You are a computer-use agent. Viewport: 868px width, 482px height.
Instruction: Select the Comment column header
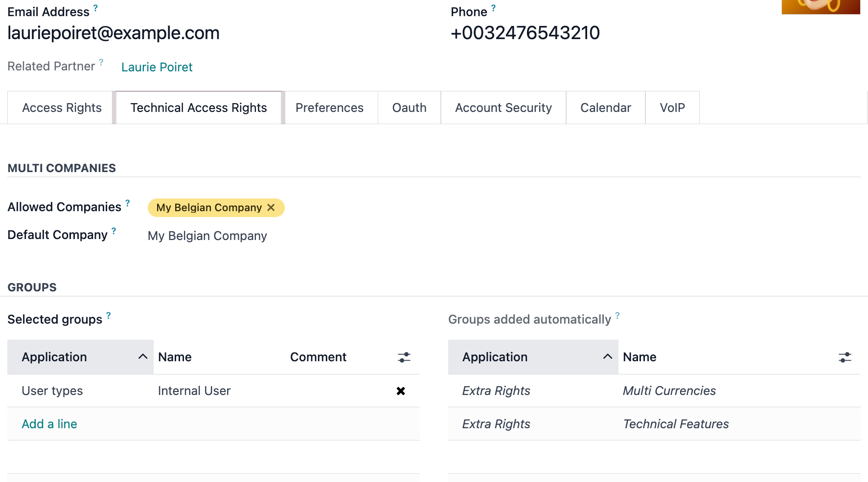coord(318,357)
